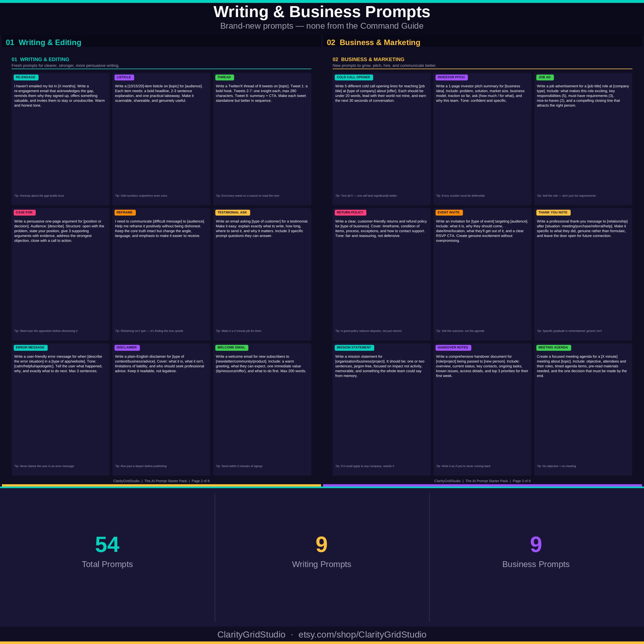
Task: Switch to 01 Writing & Editing header
Action: coord(44,43)
